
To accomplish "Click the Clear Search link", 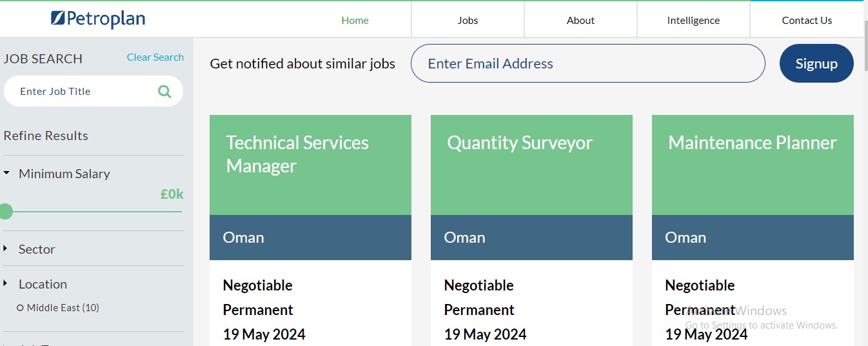I will click(x=155, y=57).
